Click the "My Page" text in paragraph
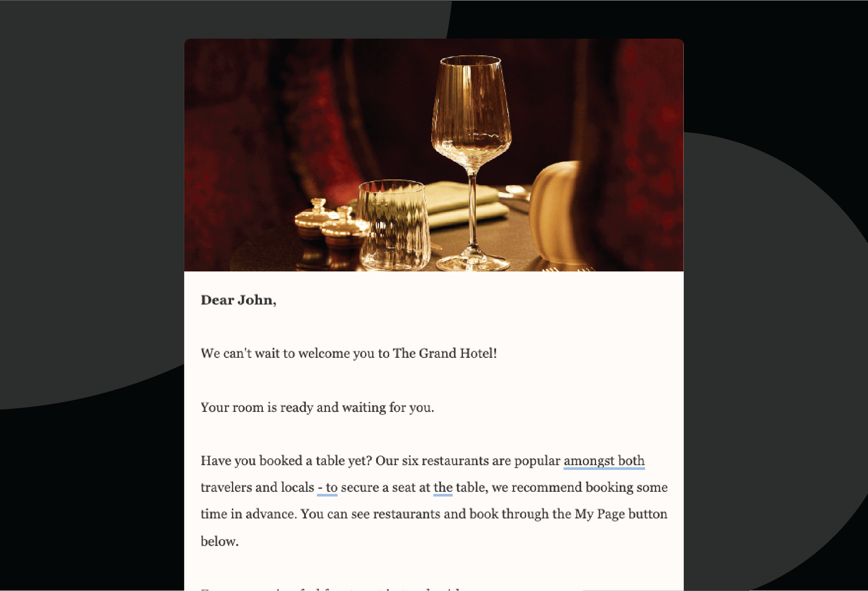The height and width of the screenshot is (591, 868). point(600,514)
